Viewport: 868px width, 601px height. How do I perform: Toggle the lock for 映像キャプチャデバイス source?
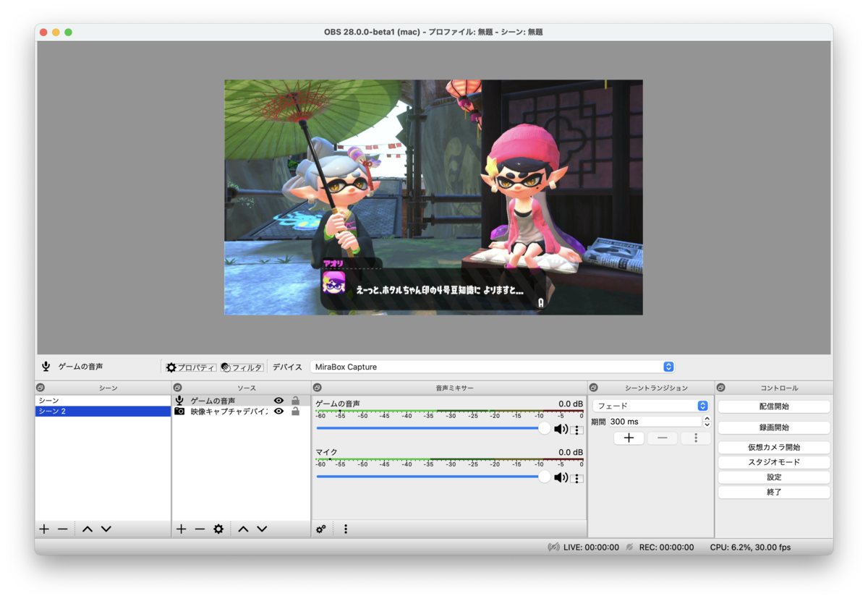click(x=295, y=412)
